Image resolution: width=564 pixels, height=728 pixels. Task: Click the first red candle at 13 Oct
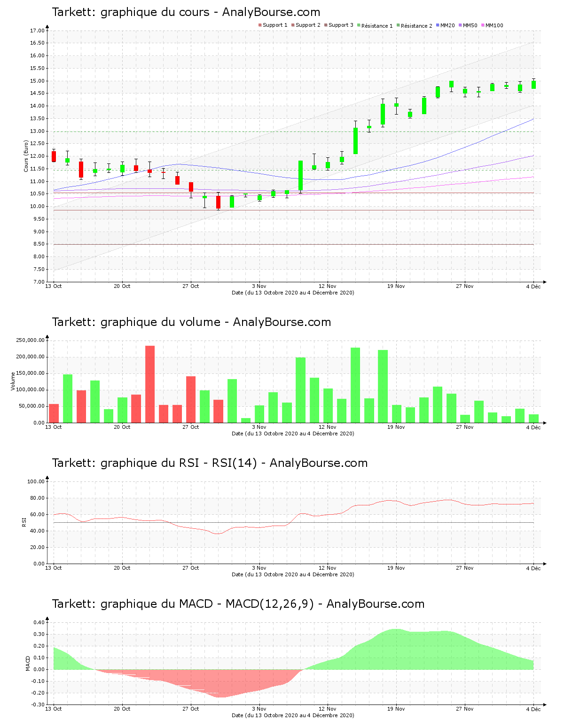[x=54, y=156]
